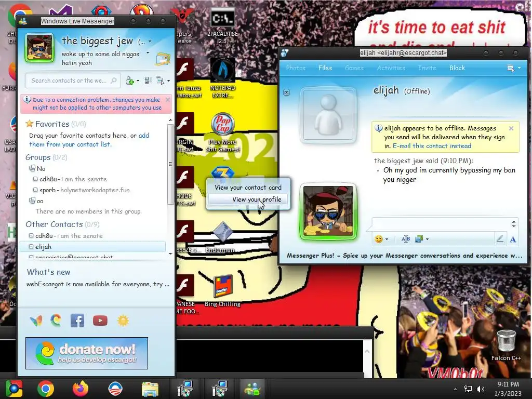Viewport: 532px width, 399px height.
Task: Click the network tray icon
Action: pyautogui.click(x=468, y=389)
